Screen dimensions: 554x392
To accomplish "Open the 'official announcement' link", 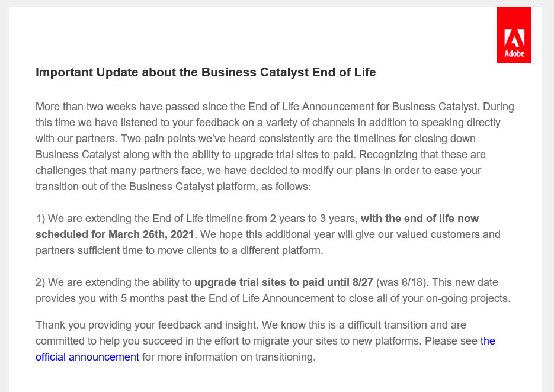I will [87, 357].
